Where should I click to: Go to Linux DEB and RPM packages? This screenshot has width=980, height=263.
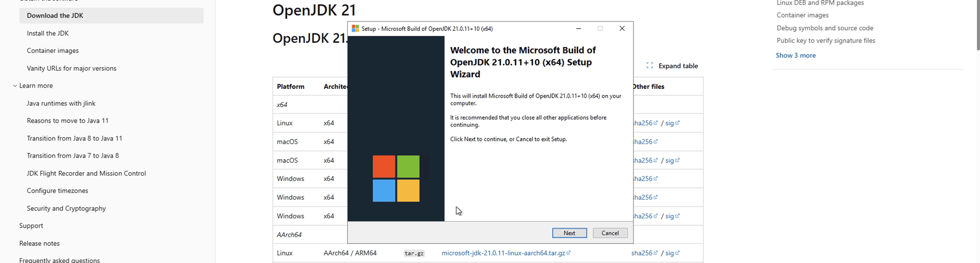(820, 3)
